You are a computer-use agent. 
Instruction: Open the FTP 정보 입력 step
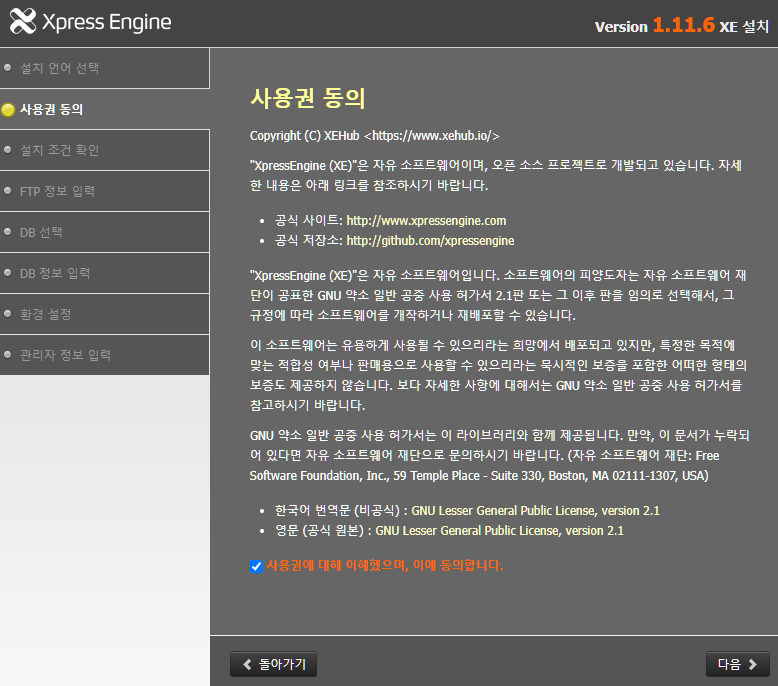[x=104, y=191]
